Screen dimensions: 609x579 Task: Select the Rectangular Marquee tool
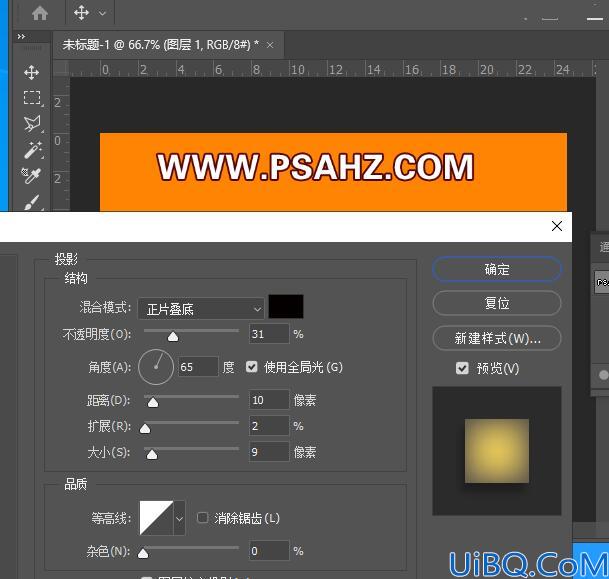[32, 98]
